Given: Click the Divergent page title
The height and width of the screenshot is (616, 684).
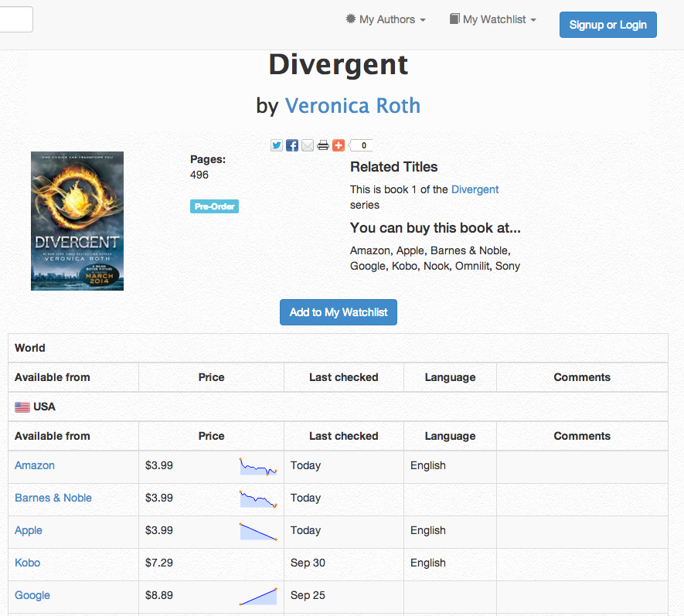Looking at the screenshot, I should [x=339, y=65].
